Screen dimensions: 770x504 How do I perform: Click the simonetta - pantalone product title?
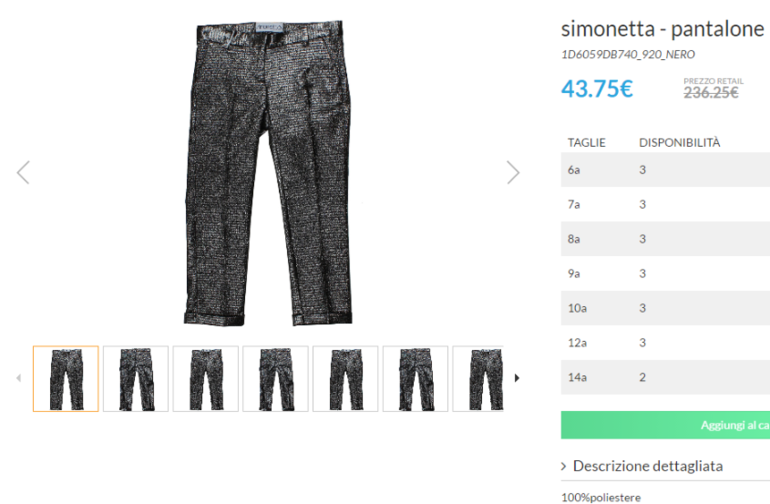[664, 28]
